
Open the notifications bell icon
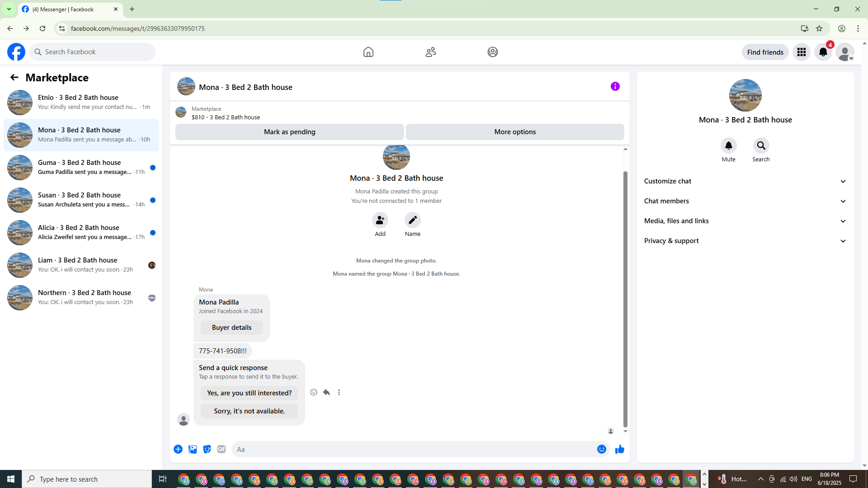pos(823,52)
